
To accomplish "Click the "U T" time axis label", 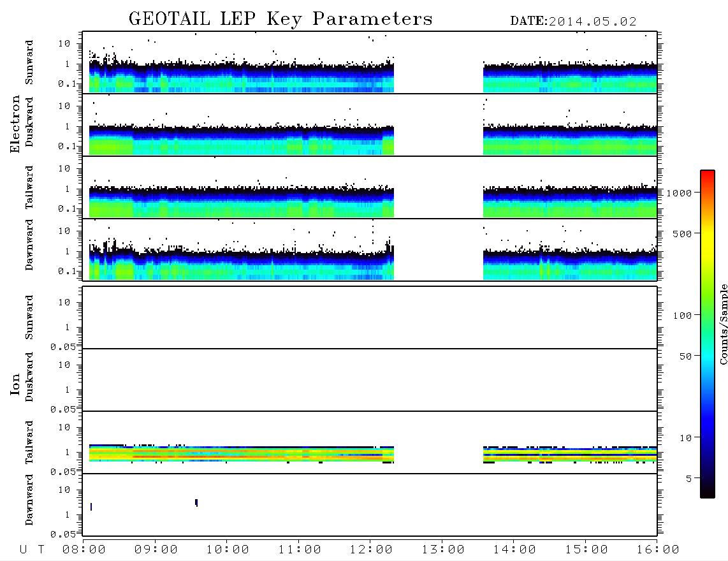I will (x=32, y=550).
